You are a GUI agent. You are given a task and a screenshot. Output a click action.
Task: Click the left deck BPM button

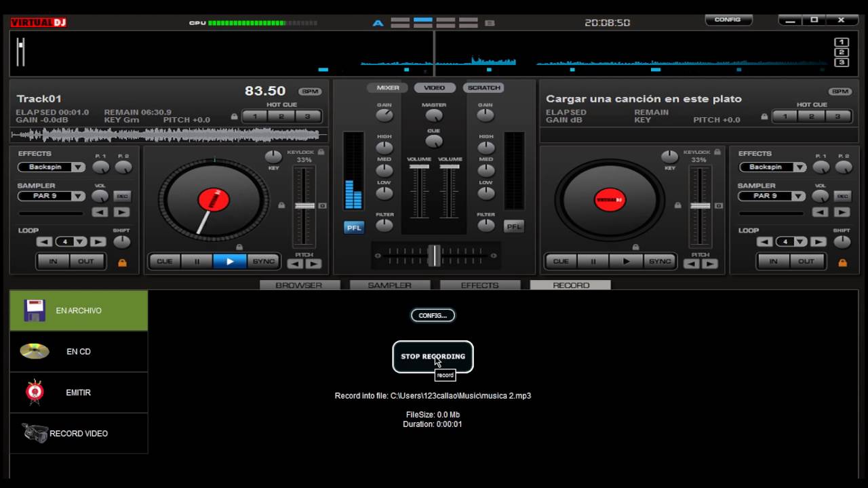pos(310,91)
